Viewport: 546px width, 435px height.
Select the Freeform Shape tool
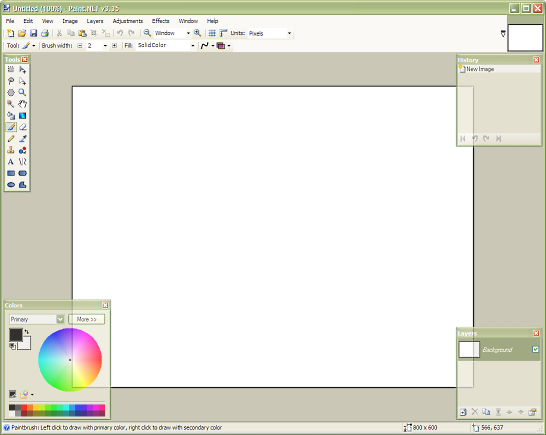coord(22,185)
